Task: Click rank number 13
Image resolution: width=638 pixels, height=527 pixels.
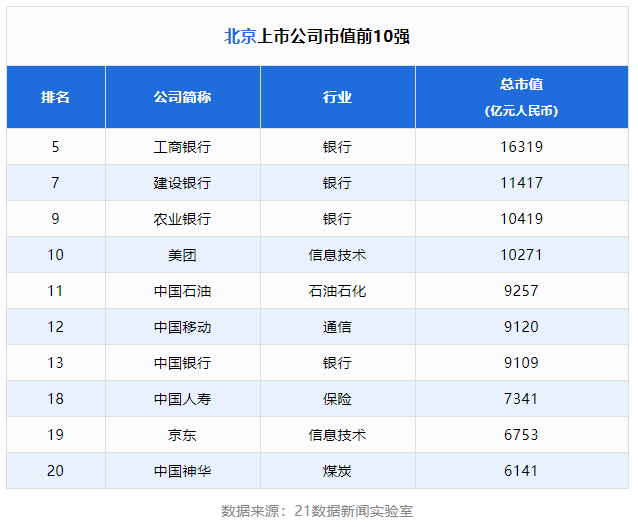Action: click(x=55, y=363)
